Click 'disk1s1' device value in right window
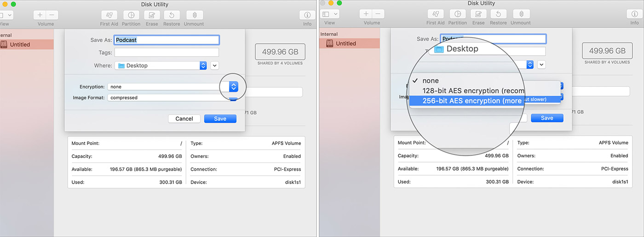Screen dimensions: 644x237 coord(620,182)
